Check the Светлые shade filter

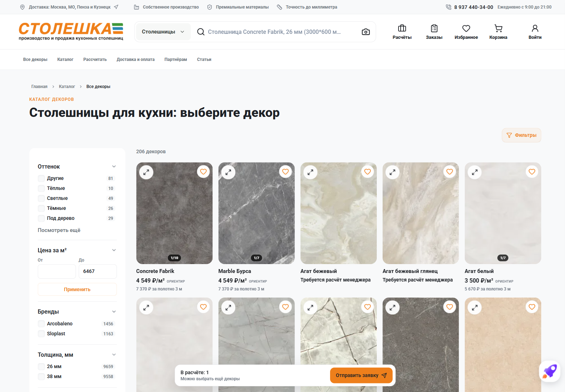click(41, 198)
